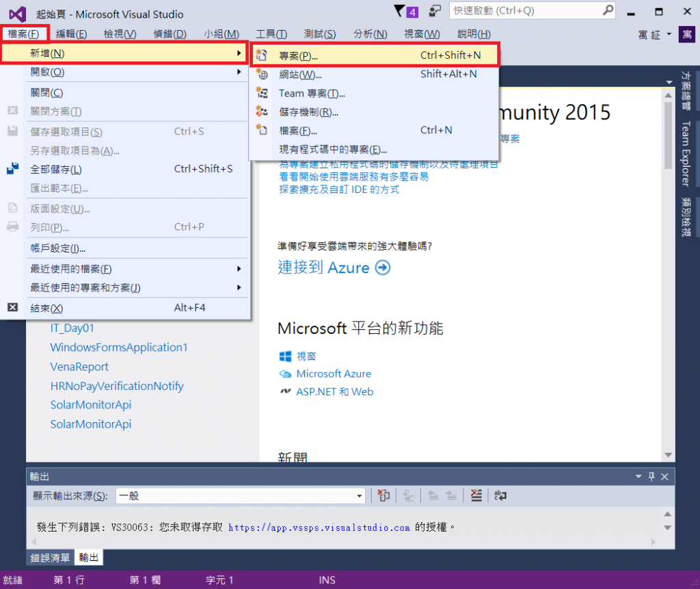Open recent project VenaReport
Screen dimensions: 700x589
tap(79, 367)
